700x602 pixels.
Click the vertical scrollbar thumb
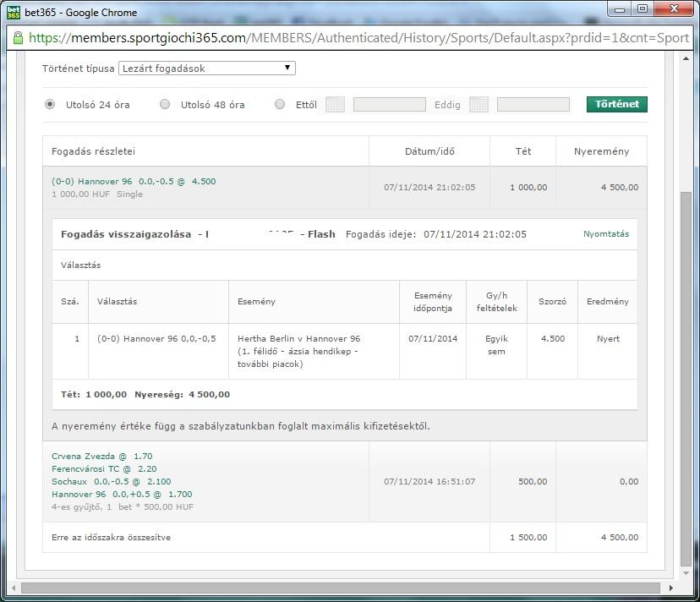686,379
